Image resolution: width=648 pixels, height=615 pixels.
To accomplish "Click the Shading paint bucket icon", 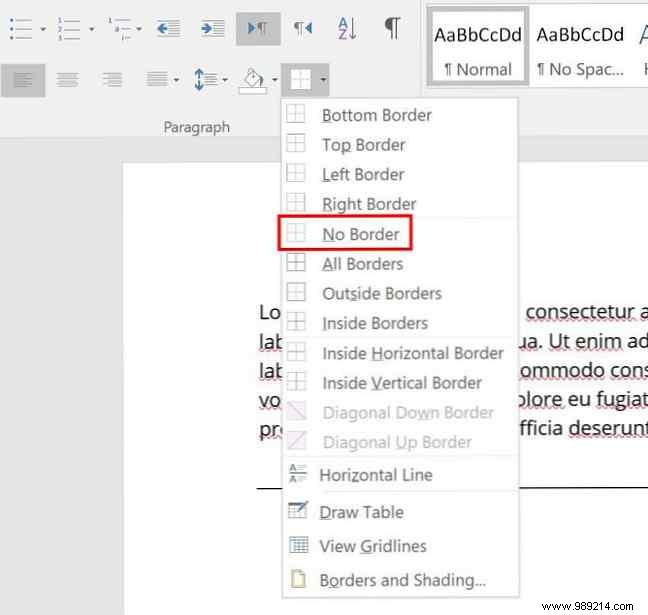I will coord(253,81).
